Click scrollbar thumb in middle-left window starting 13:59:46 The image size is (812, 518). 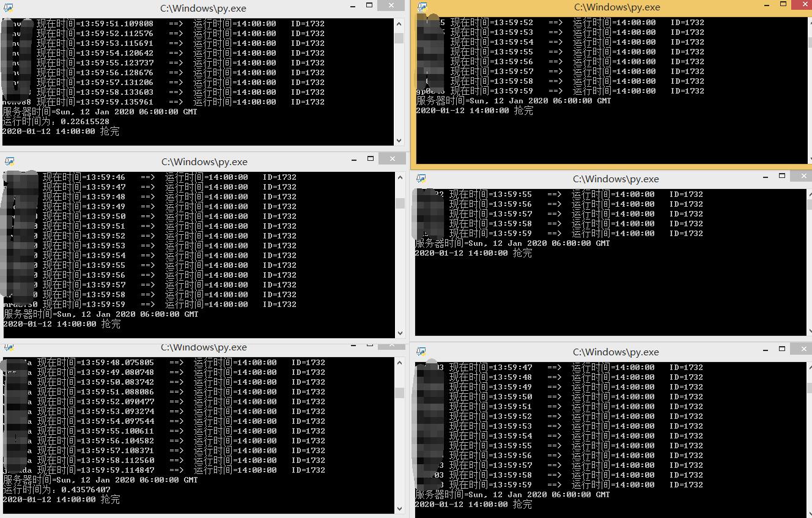400,203
